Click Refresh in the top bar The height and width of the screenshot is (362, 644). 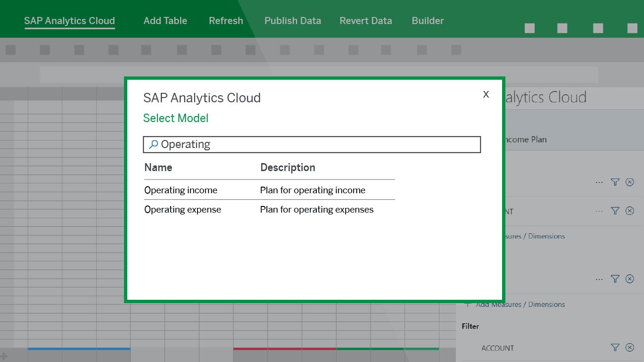click(226, 21)
